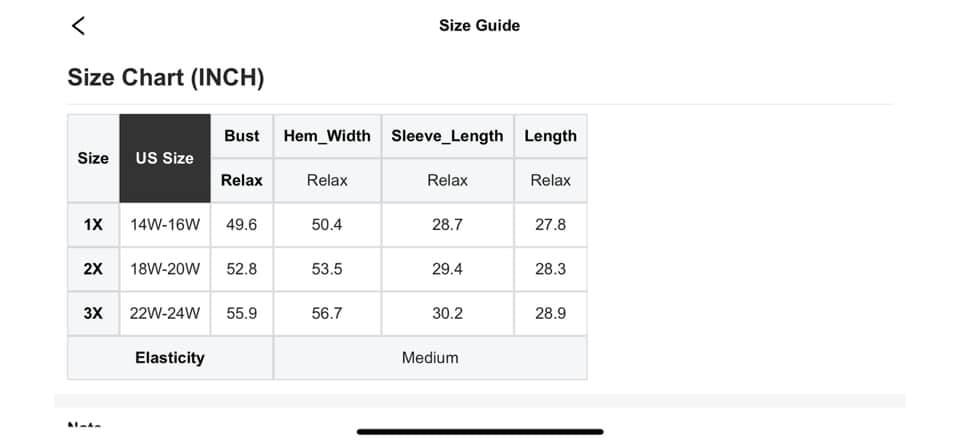Click the Medium elasticity value
Viewport: 960px width, 444px height.
(x=430, y=357)
